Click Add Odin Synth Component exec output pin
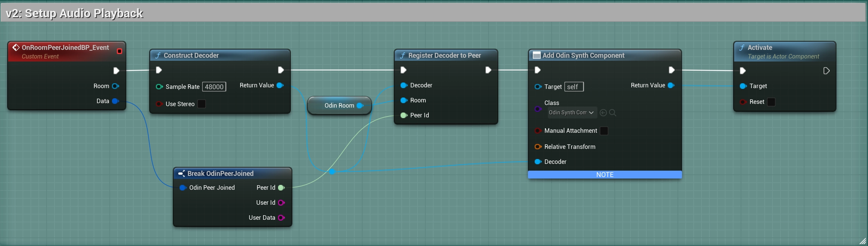Image resolution: width=868 pixels, height=246 pixels. (671, 70)
